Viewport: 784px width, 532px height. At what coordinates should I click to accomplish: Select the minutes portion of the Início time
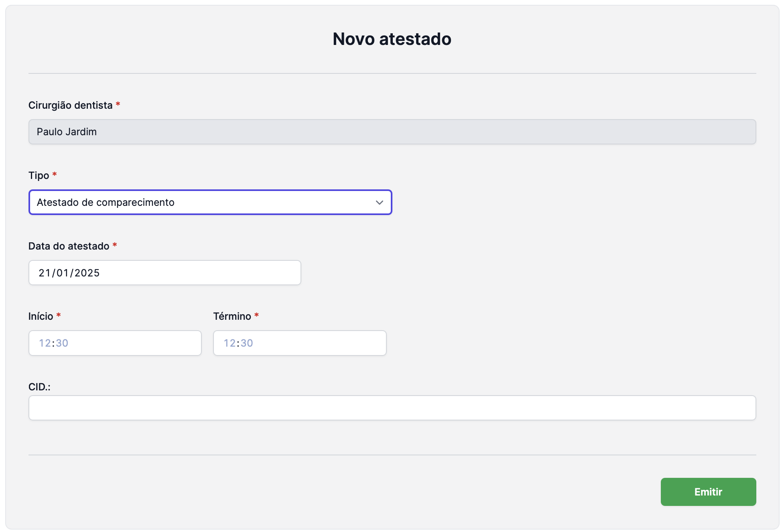[62, 343]
